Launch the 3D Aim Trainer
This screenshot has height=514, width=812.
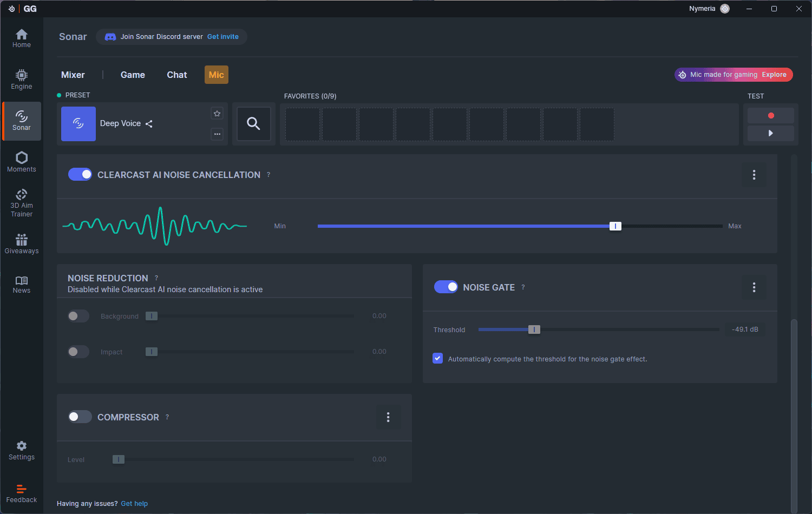[22, 203]
